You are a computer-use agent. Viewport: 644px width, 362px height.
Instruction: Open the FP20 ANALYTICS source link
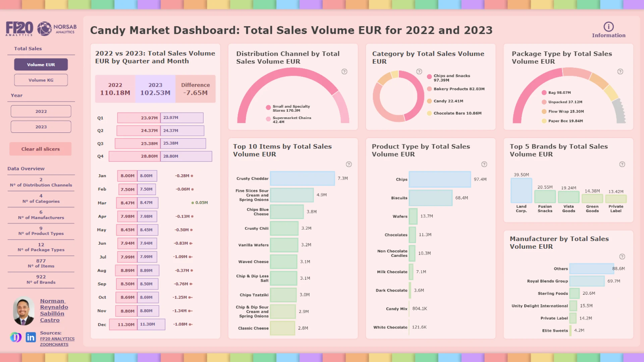tap(57, 339)
